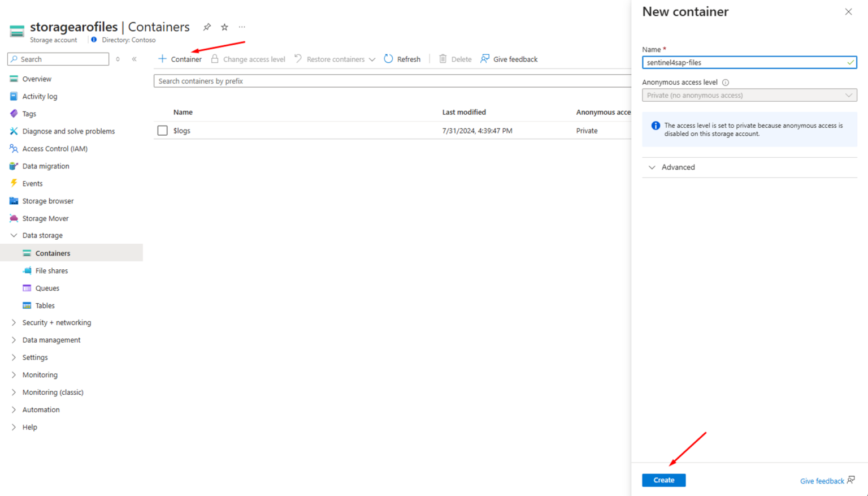868x496 pixels.
Task: Go to Access Control (IAM)
Action: pos(55,149)
